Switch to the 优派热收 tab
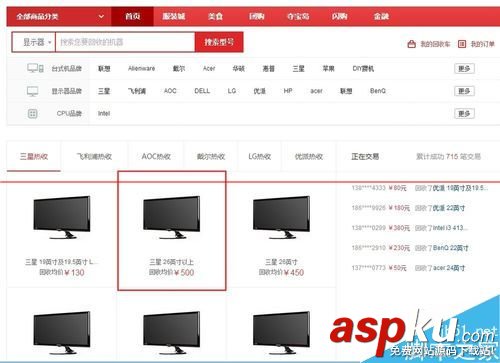This screenshot has height=363, width=500. click(x=309, y=156)
